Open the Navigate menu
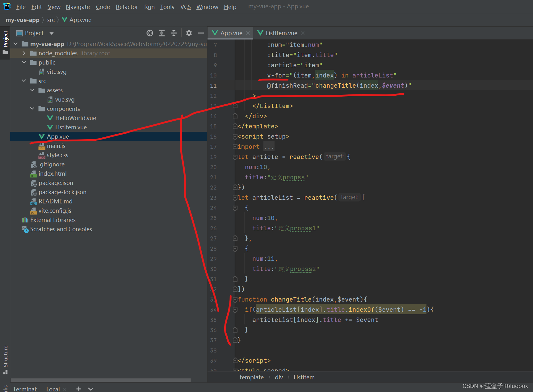533x392 pixels. click(x=78, y=7)
